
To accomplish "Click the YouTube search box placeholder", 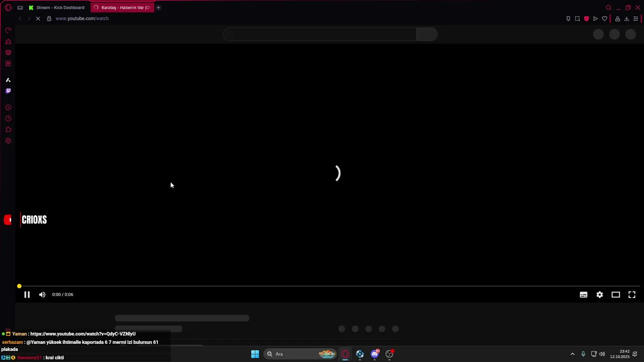I will click(319, 34).
